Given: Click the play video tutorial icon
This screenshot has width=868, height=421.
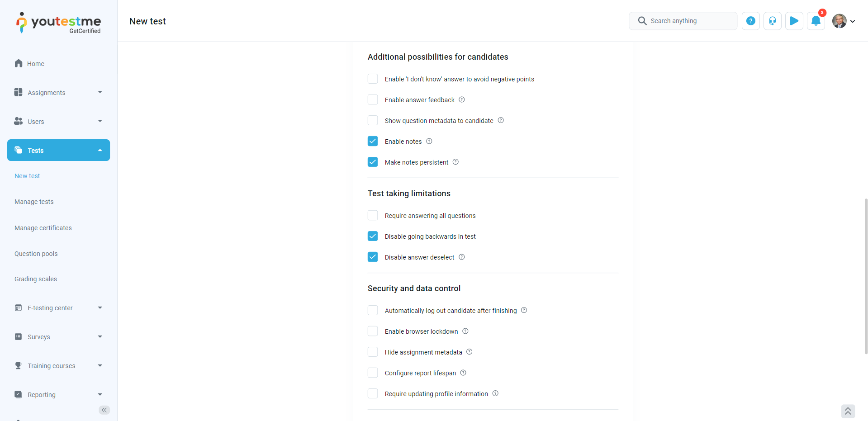Looking at the screenshot, I should click(794, 21).
